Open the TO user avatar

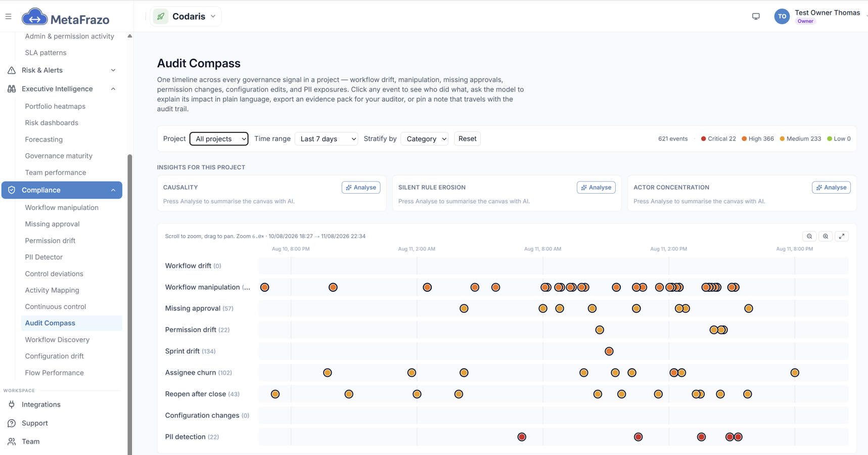782,17
